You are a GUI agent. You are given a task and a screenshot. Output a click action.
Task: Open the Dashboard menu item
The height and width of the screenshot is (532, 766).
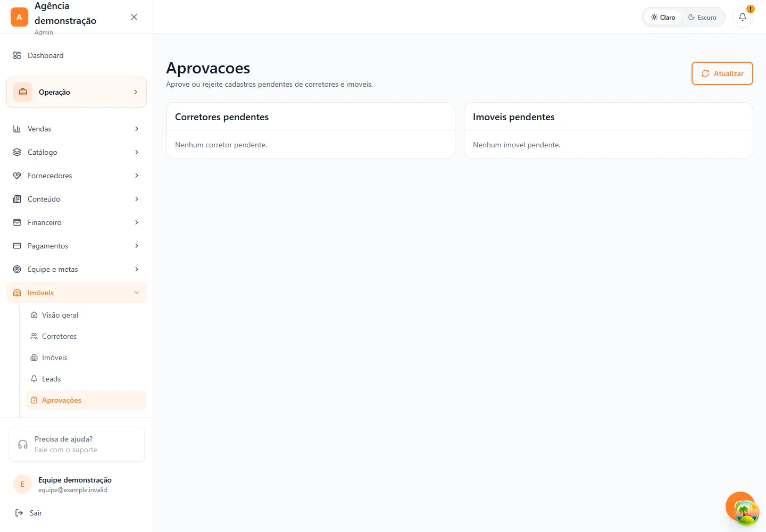pyautogui.click(x=77, y=55)
